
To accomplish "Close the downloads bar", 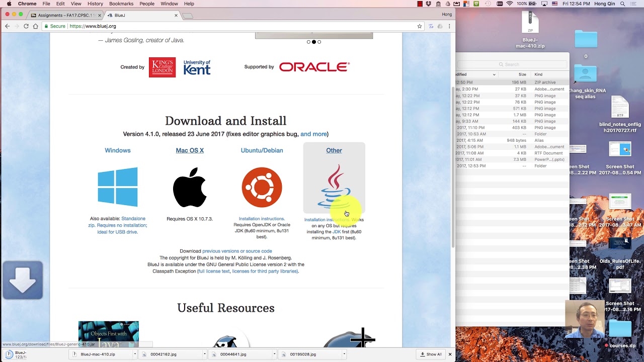I will point(450,354).
